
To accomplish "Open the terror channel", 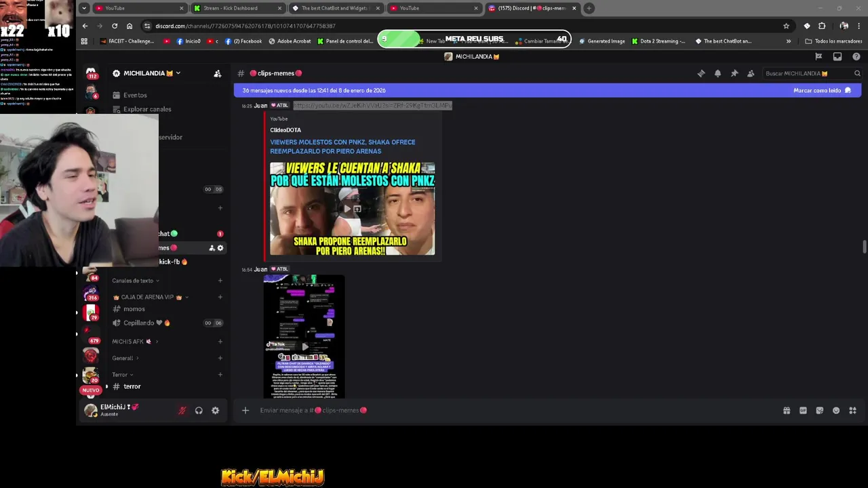I will [x=167, y=386].
